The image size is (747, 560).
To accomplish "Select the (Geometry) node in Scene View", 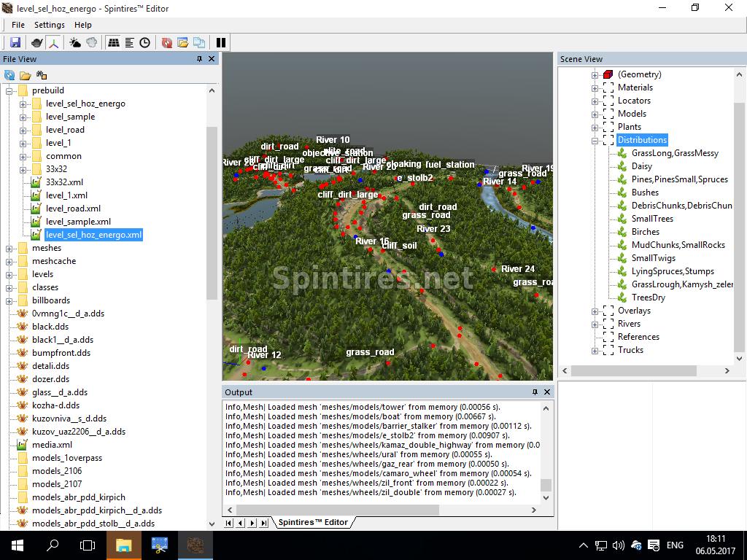I will tap(639, 74).
